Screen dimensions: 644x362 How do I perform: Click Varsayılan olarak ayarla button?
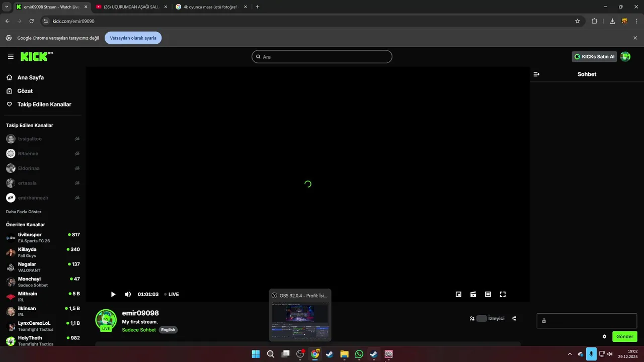133,38
